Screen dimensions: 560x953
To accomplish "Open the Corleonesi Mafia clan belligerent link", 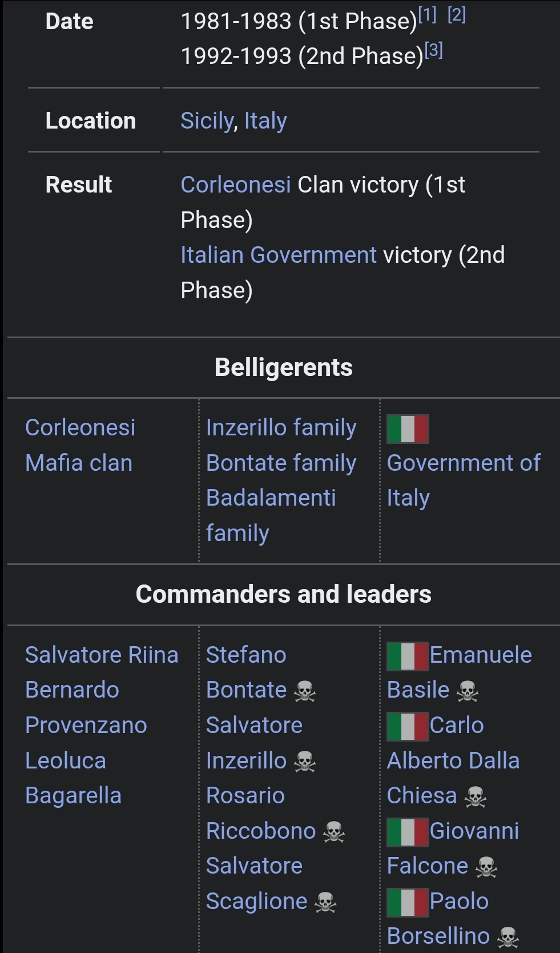I will click(80, 445).
